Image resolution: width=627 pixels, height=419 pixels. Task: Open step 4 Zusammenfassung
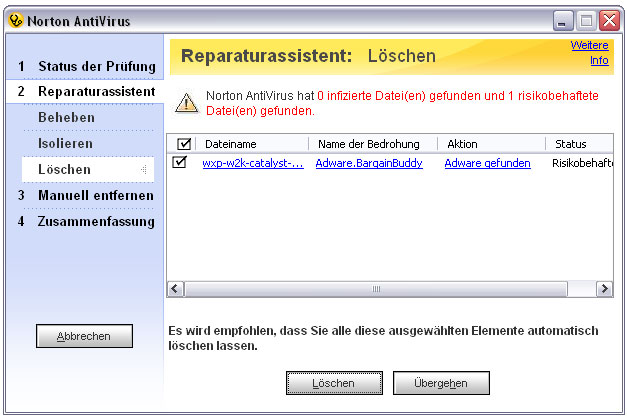[x=86, y=221]
